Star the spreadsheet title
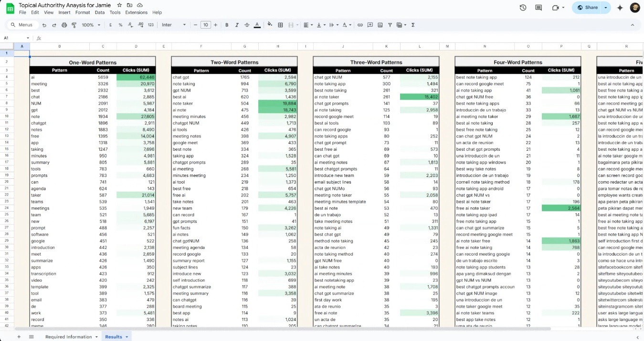 coord(119,5)
